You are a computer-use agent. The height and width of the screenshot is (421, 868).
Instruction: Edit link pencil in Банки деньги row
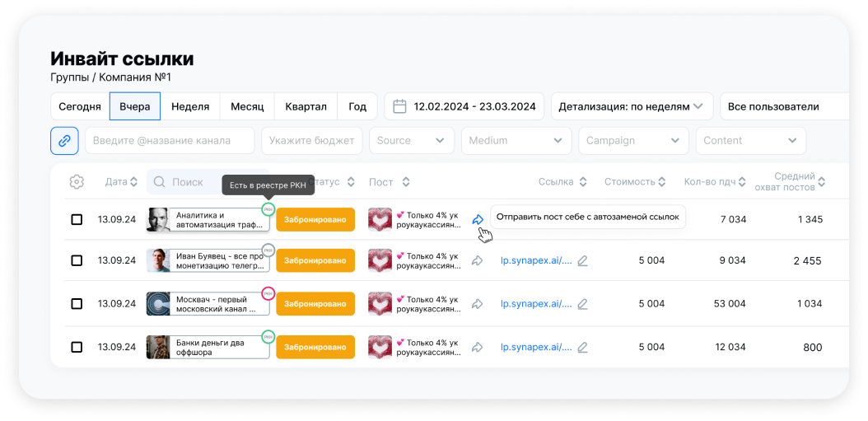582,348
